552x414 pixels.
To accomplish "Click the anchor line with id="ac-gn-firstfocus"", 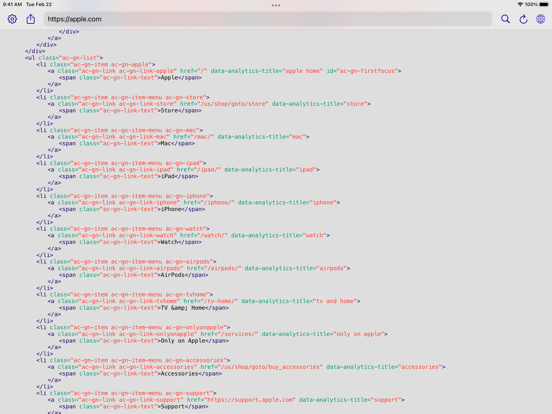I will tap(224, 71).
